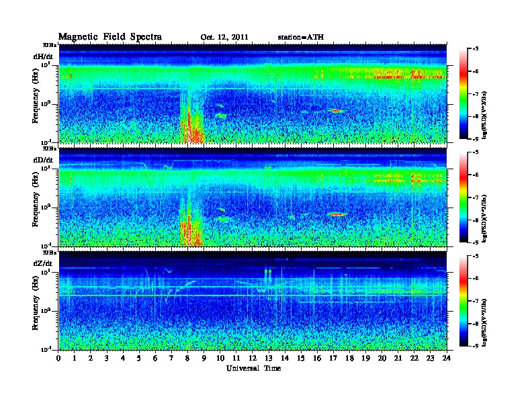Click hour 3 on Universal Time axis

pyautogui.click(x=107, y=359)
